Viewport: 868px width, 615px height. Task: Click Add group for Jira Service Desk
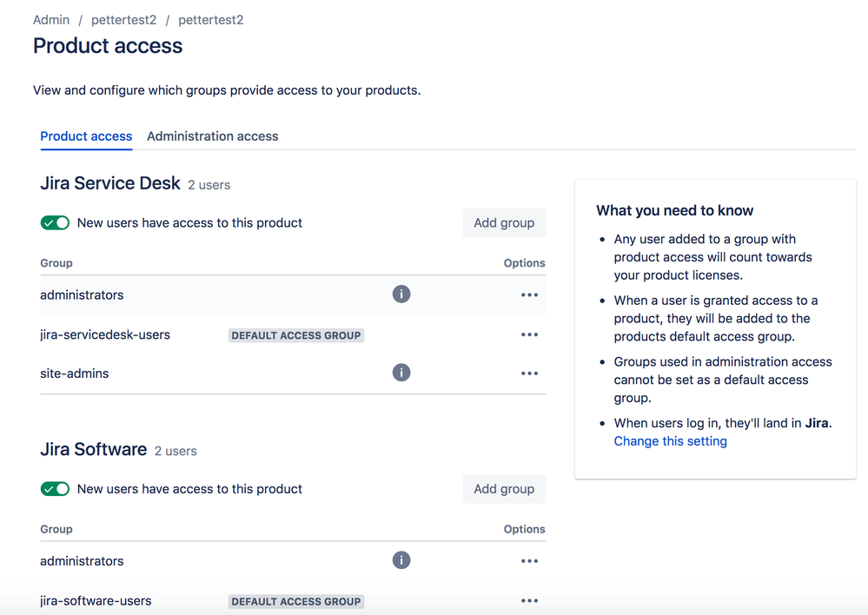pyautogui.click(x=504, y=222)
